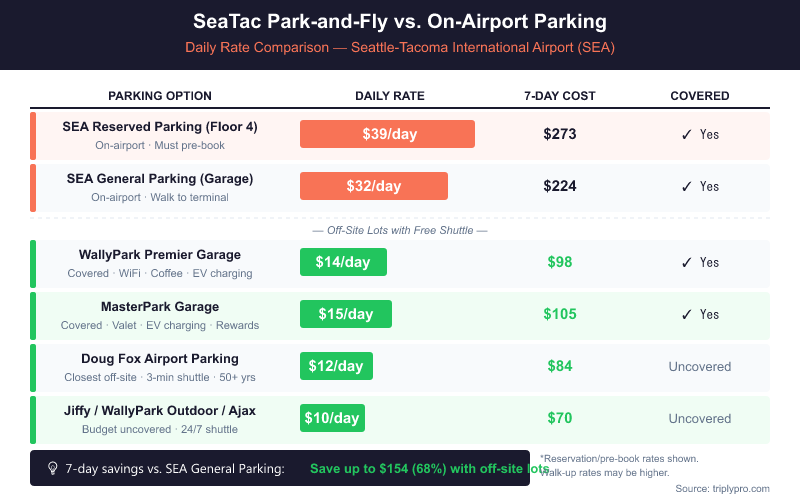Click the checkmark for SEA General Parking
The width and height of the screenshot is (800, 500).
(686, 186)
